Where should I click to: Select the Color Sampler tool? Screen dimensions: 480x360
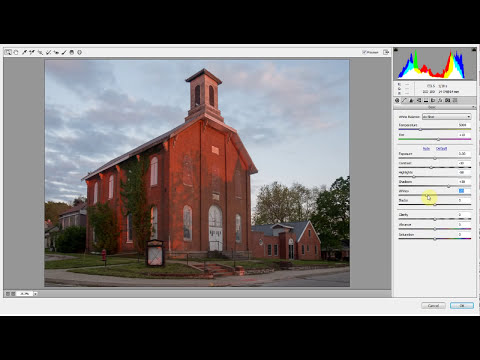click(x=32, y=52)
